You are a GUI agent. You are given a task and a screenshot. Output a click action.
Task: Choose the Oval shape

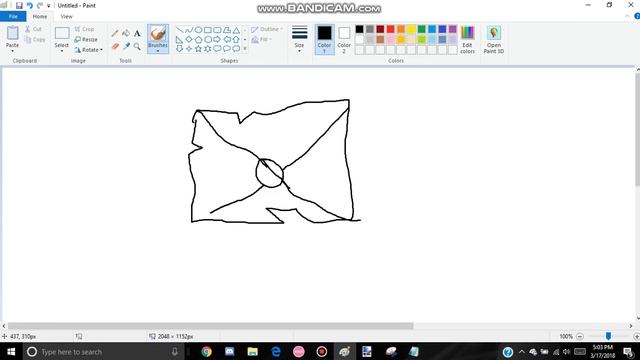[x=198, y=30]
